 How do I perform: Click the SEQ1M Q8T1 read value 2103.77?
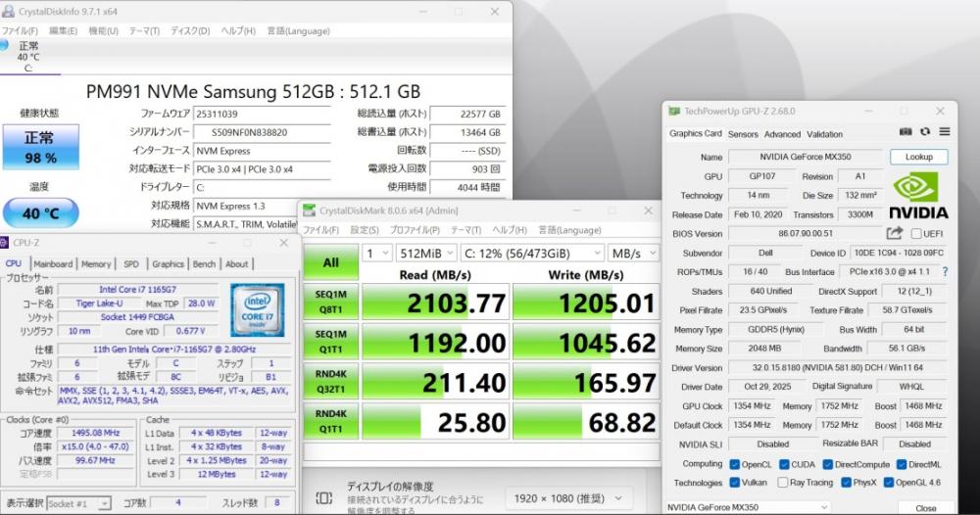pos(436,303)
